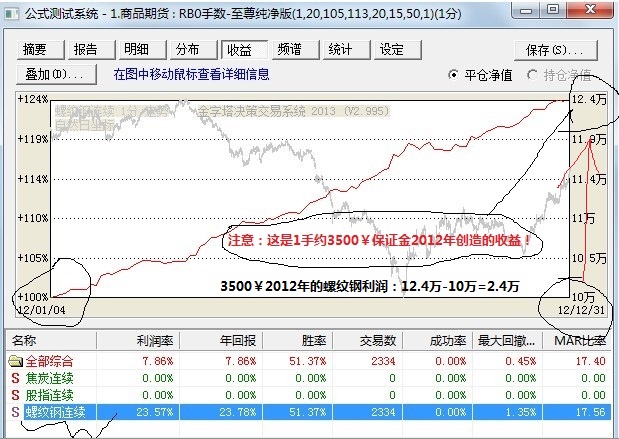Screen dimensions: 619x439
Task: Minimize the 公式测试系统 window
Action: pos(525,10)
